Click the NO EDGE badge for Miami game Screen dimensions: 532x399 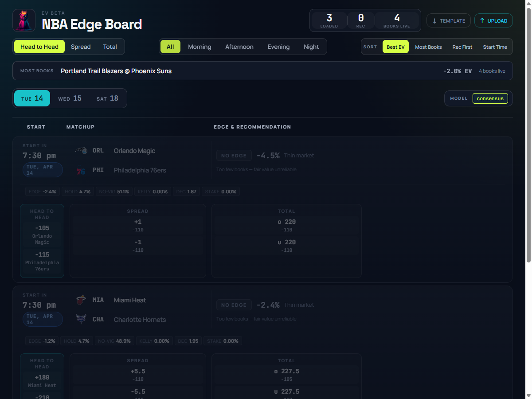pyautogui.click(x=234, y=305)
